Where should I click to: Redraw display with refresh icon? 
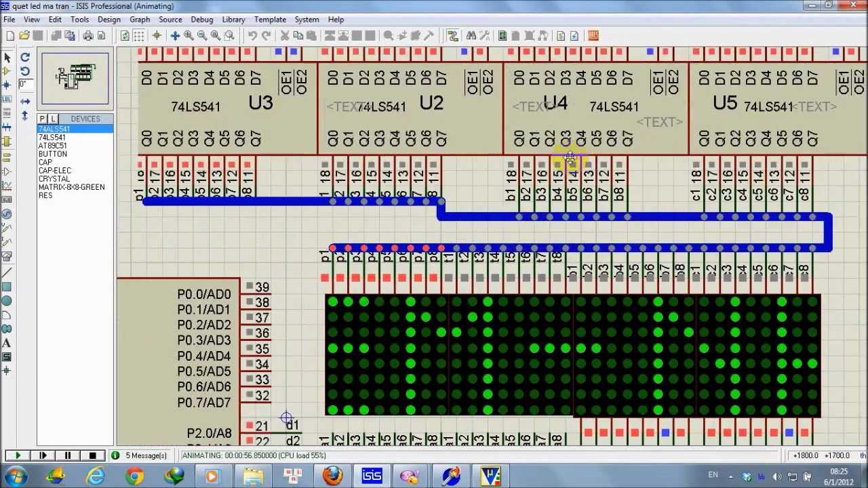(125, 36)
